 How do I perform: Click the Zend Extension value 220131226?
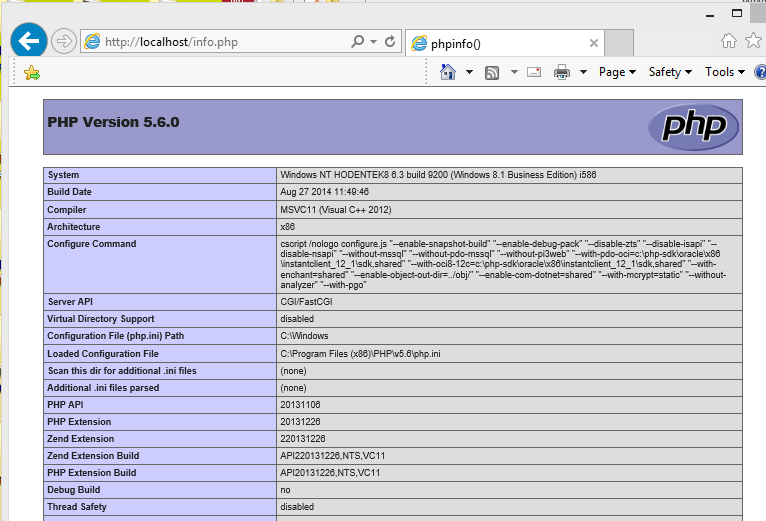click(303, 439)
